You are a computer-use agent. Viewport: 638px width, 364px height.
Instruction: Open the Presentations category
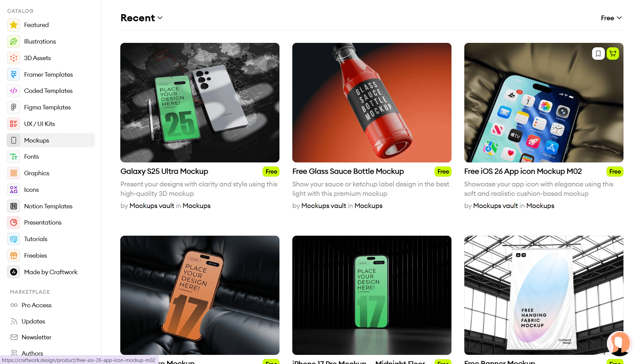pyautogui.click(x=51, y=223)
